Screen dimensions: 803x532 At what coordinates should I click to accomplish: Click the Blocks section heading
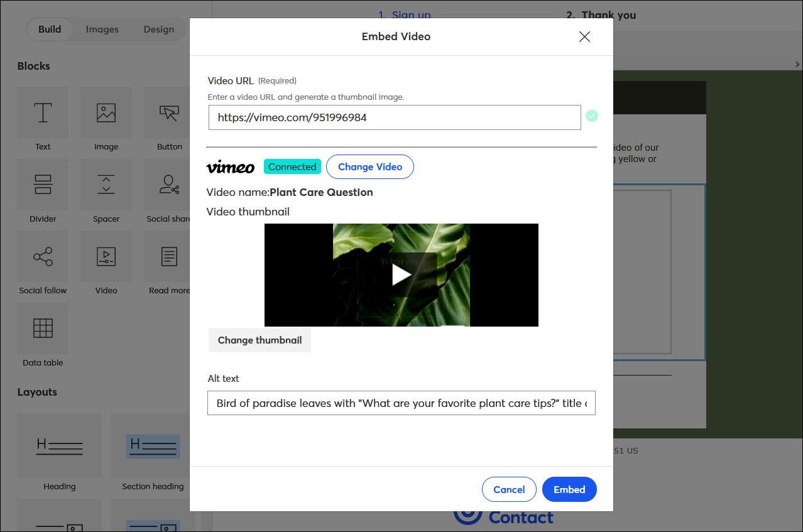pos(34,66)
